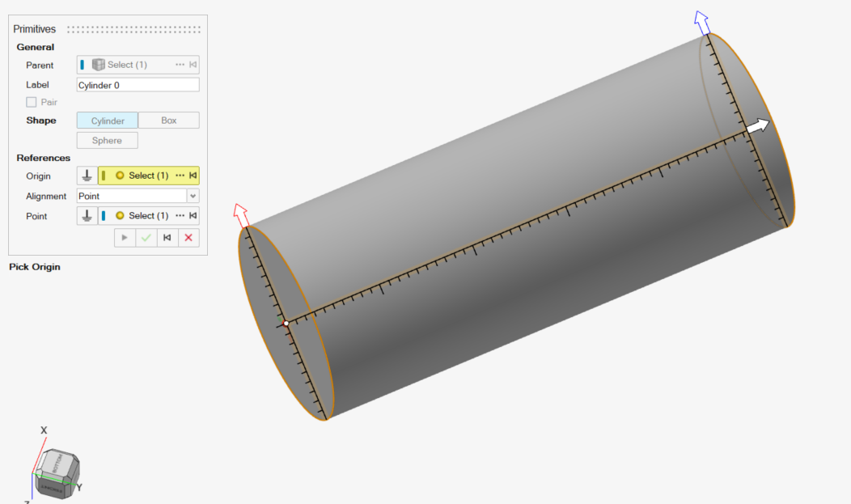Viewport: 851px width, 504px height.
Task: Open the Parent selector ellipsis options
Action: click(x=180, y=65)
